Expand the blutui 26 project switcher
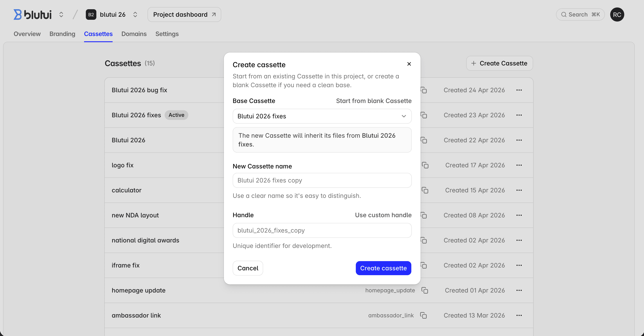This screenshot has height=336, width=644. click(x=135, y=14)
